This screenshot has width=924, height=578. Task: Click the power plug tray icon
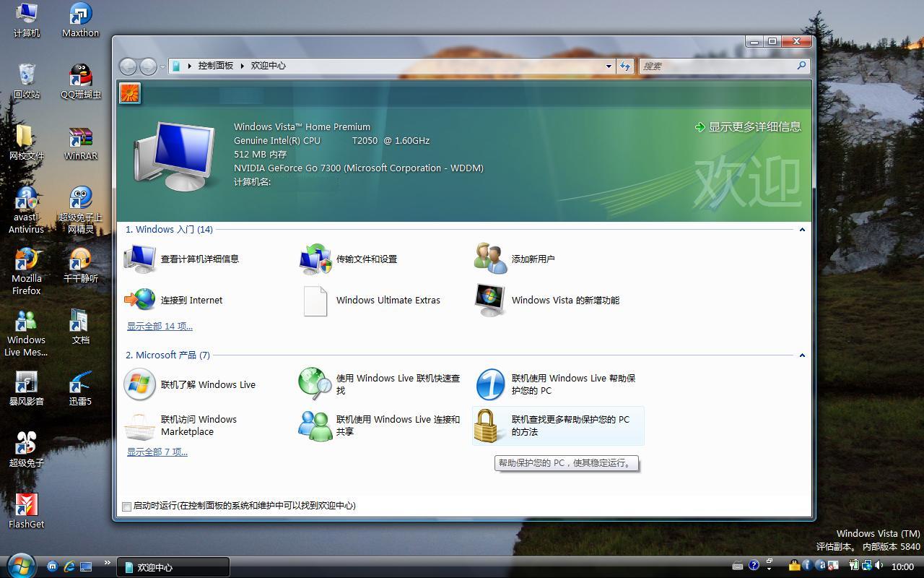tap(855, 566)
